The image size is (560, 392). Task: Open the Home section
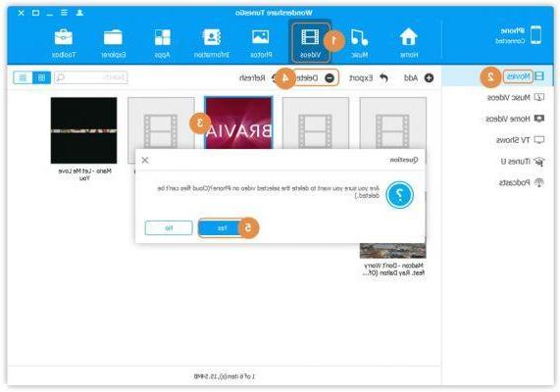409,43
